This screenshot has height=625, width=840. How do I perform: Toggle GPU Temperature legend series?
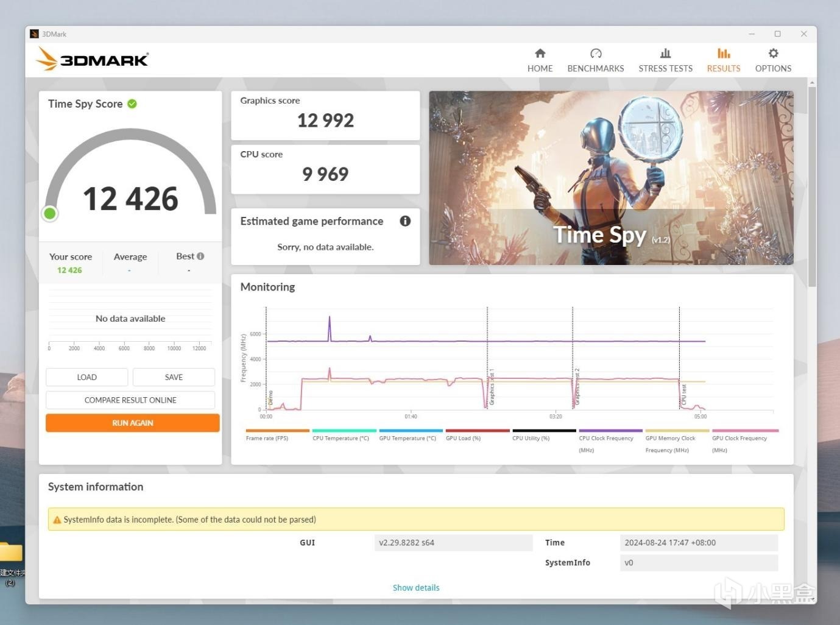411,435
